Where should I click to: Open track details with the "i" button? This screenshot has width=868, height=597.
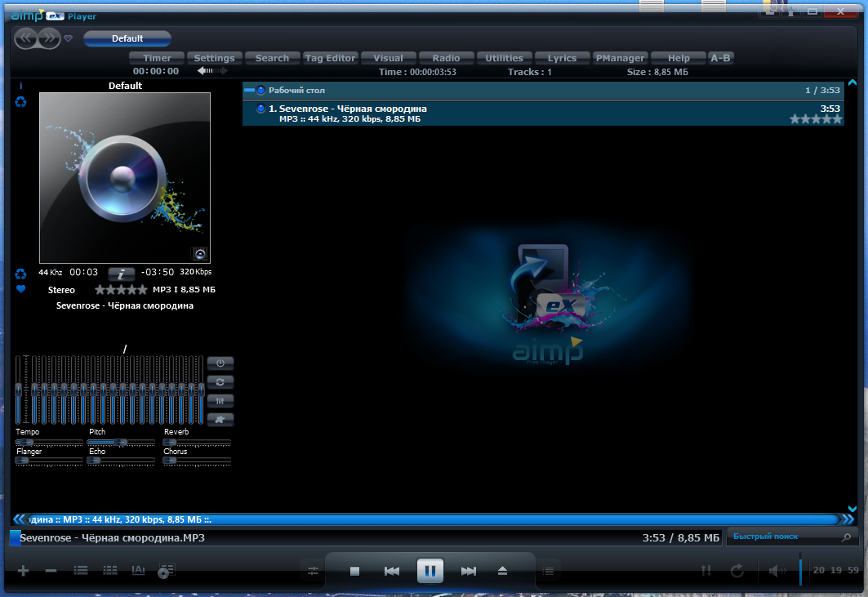[120, 274]
